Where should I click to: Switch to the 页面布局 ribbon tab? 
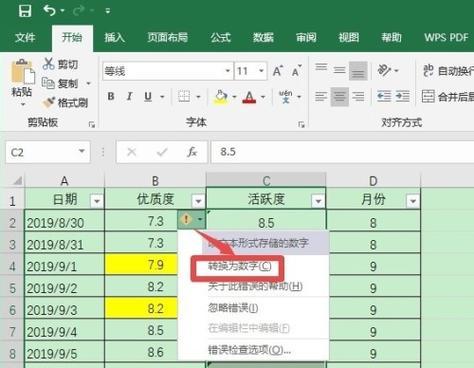tap(168, 37)
